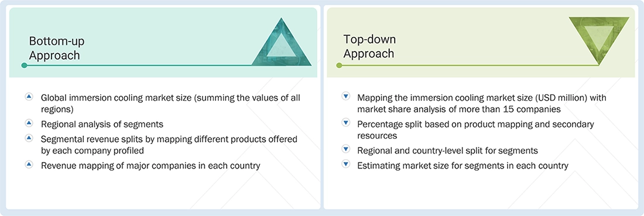Click the Regional and country-level split text
644x216 pixels.
(x=448, y=150)
